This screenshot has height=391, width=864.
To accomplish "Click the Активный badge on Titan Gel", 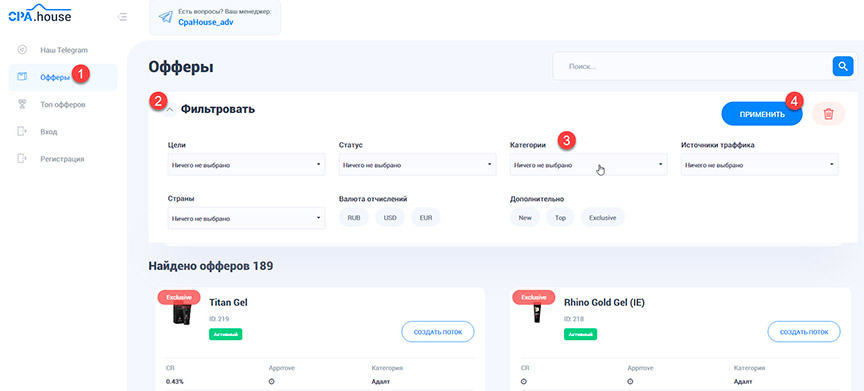I will tap(225, 334).
